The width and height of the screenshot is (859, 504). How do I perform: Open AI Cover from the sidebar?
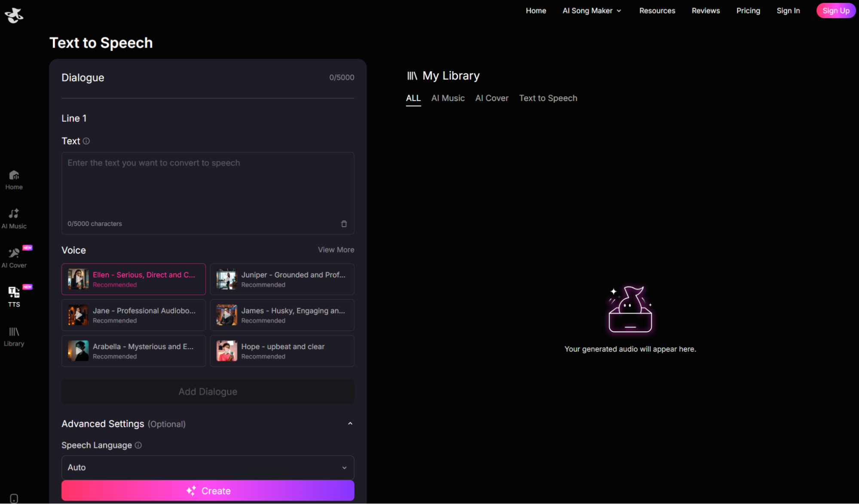14,257
